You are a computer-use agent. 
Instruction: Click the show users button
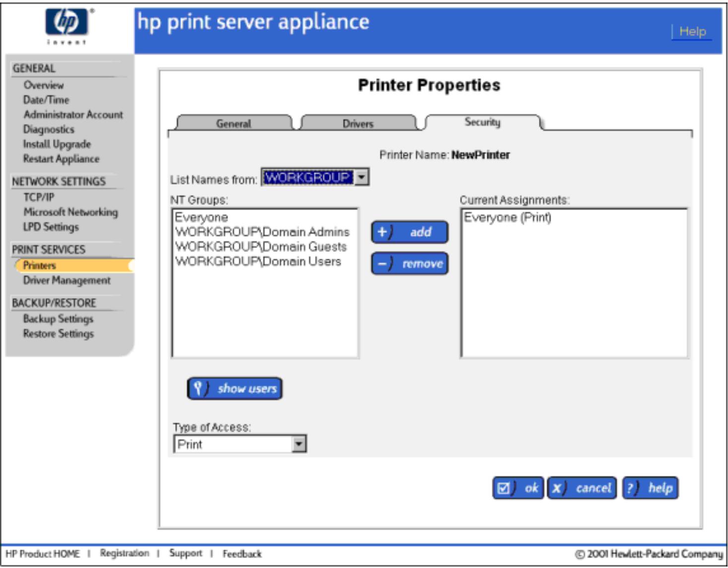(x=235, y=388)
